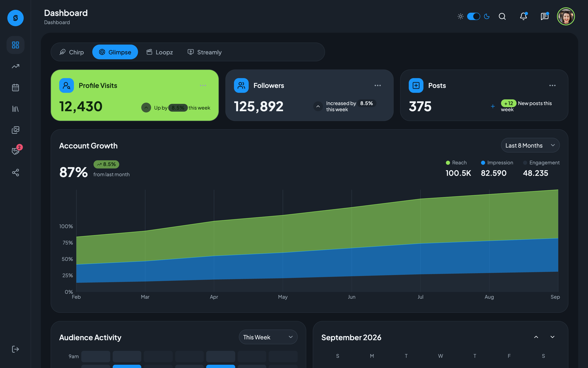The height and width of the screenshot is (368, 588).
Task: Go to previous month with up chevron
Action: (536, 337)
